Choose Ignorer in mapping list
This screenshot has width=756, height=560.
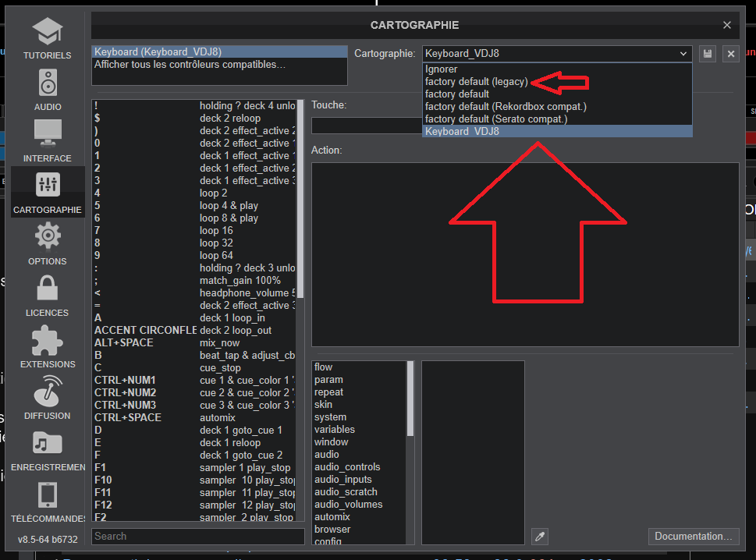point(557,69)
